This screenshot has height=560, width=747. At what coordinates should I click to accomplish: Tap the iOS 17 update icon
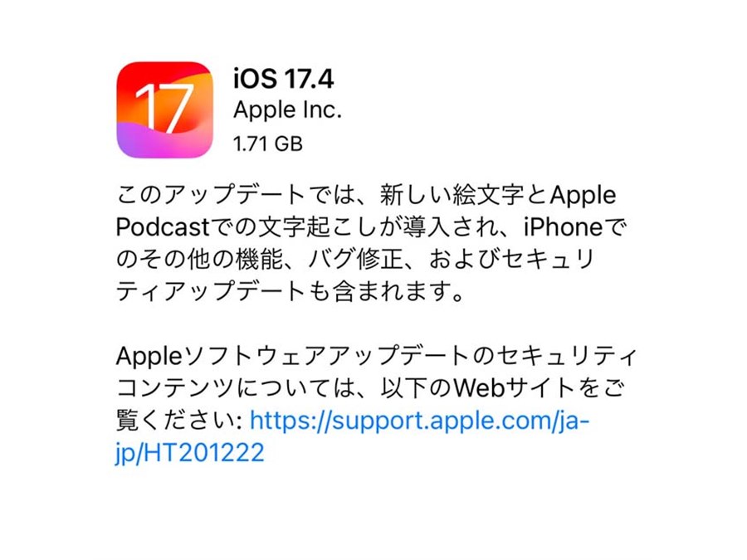[x=164, y=110]
